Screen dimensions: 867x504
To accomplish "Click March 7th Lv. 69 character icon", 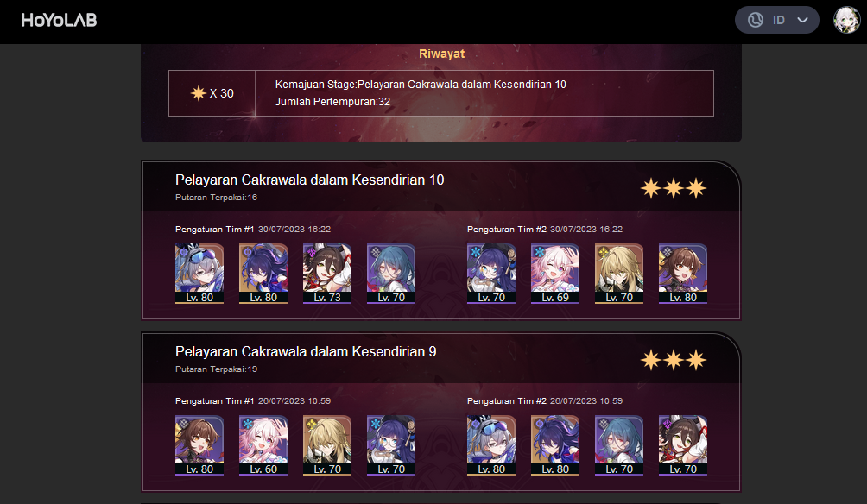I will tap(555, 274).
